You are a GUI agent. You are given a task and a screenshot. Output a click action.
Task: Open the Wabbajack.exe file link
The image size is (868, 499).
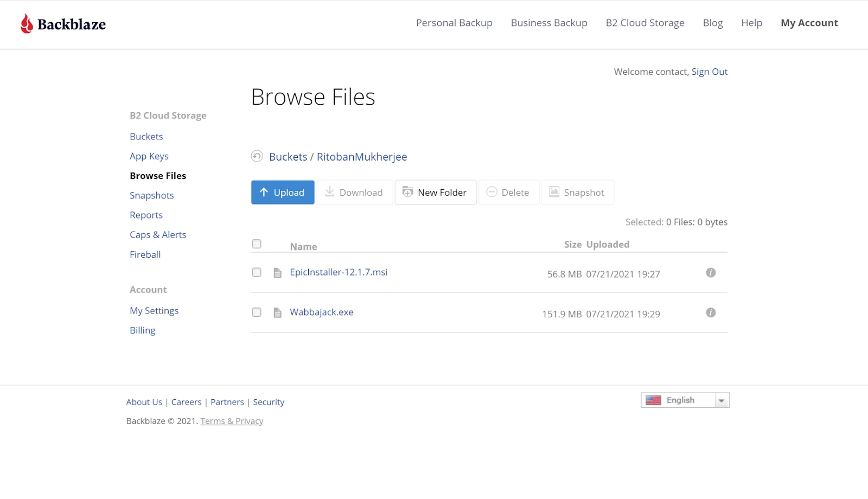[x=322, y=312]
